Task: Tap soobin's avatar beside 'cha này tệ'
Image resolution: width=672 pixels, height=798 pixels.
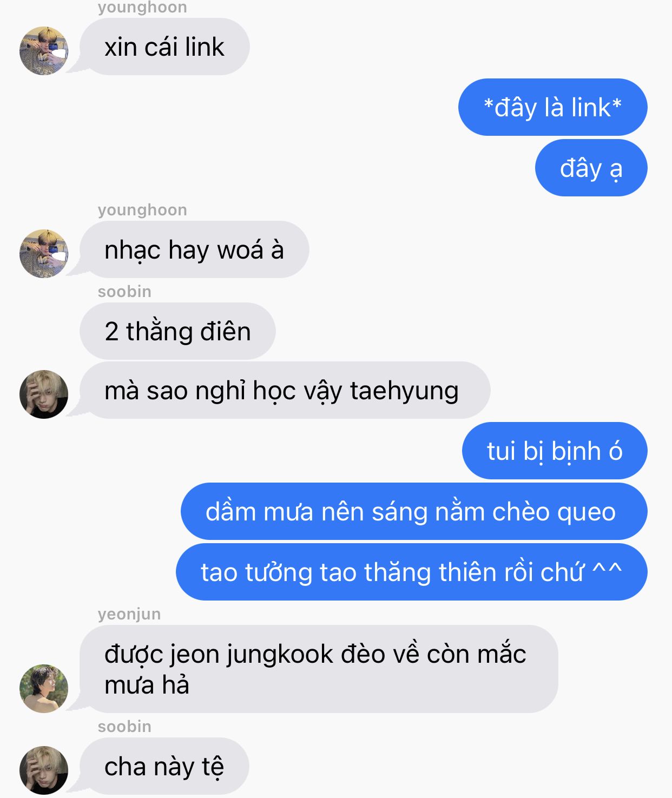Action: (x=44, y=770)
